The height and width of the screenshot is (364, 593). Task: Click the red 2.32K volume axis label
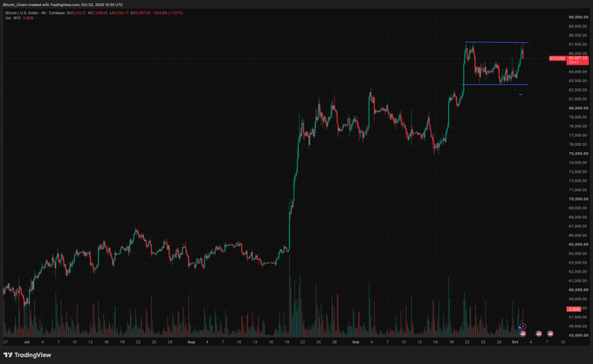[x=574, y=309]
